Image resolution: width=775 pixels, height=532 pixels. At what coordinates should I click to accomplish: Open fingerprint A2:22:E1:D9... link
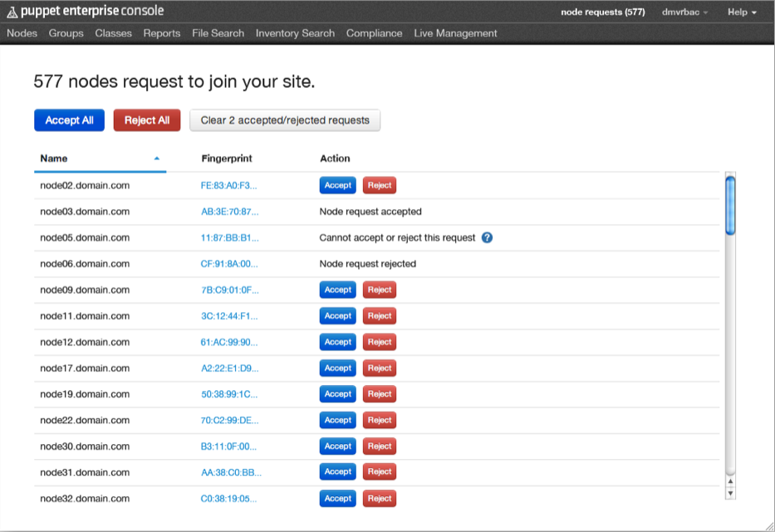click(x=229, y=368)
